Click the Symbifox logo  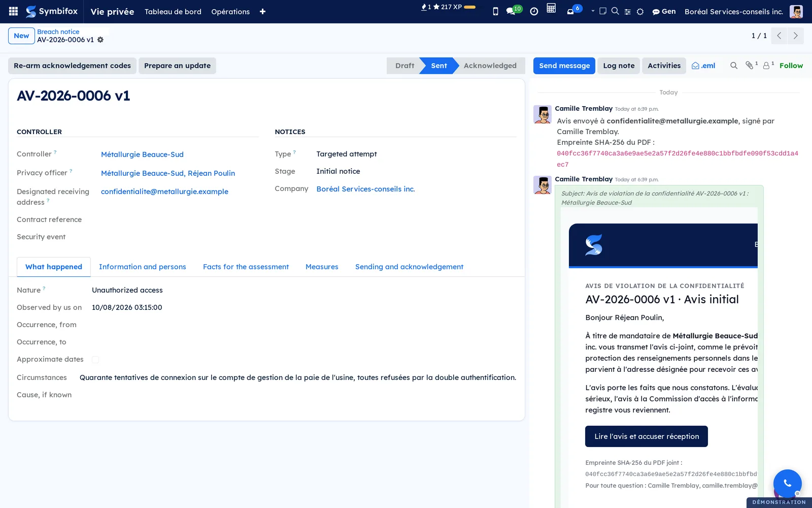pyautogui.click(x=52, y=11)
